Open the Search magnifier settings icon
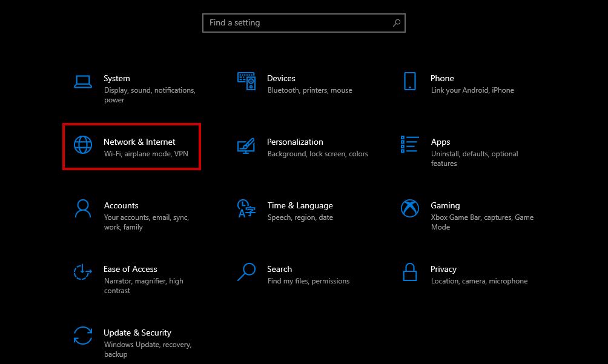Viewport: 608px width, 364px height. pyautogui.click(x=246, y=273)
